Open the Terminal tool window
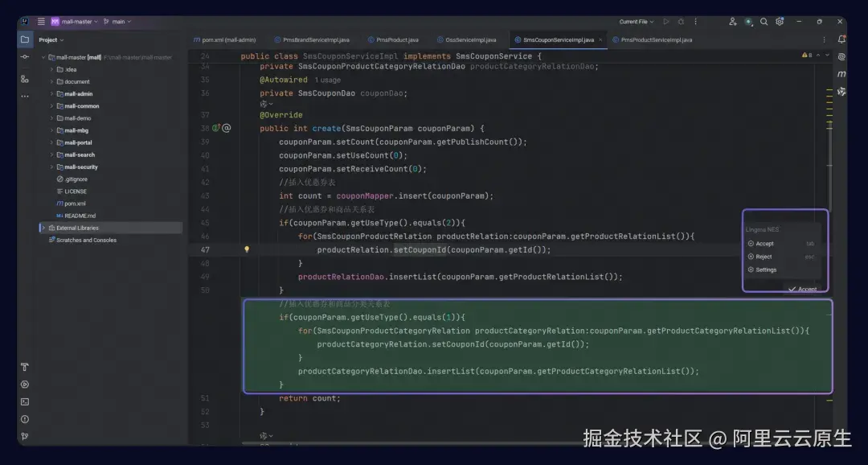This screenshot has height=465, width=868. point(24,401)
